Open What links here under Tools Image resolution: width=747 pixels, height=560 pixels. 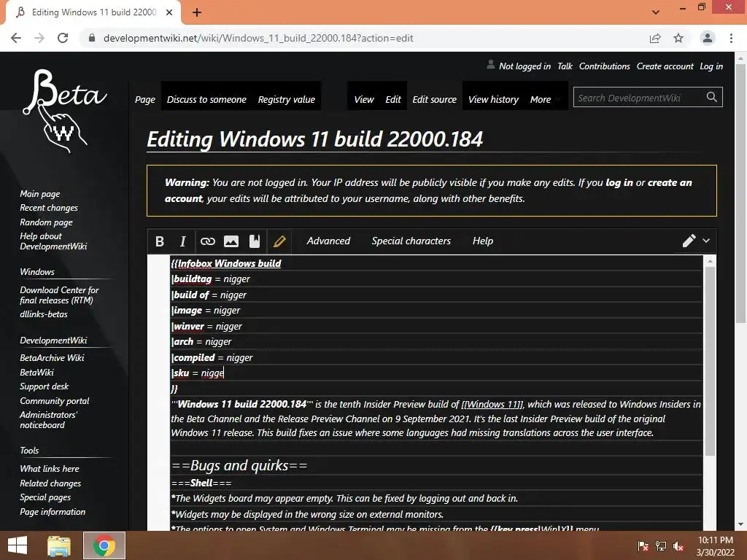click(x=50, y=469)
